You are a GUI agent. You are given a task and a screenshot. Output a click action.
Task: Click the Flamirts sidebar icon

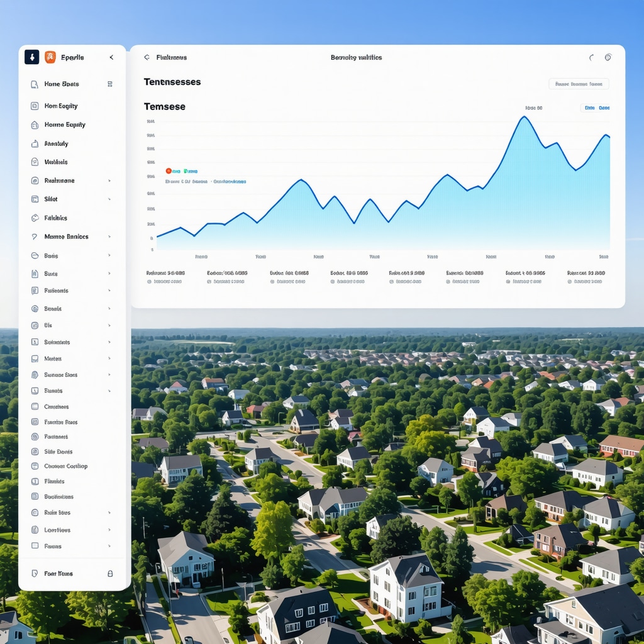click(x=35, y=481)
